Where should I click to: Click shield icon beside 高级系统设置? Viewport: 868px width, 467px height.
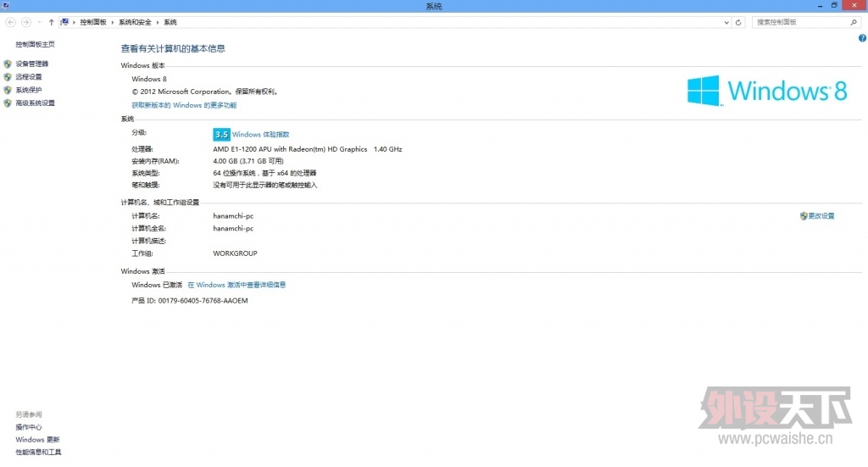[x=7, y=103]
